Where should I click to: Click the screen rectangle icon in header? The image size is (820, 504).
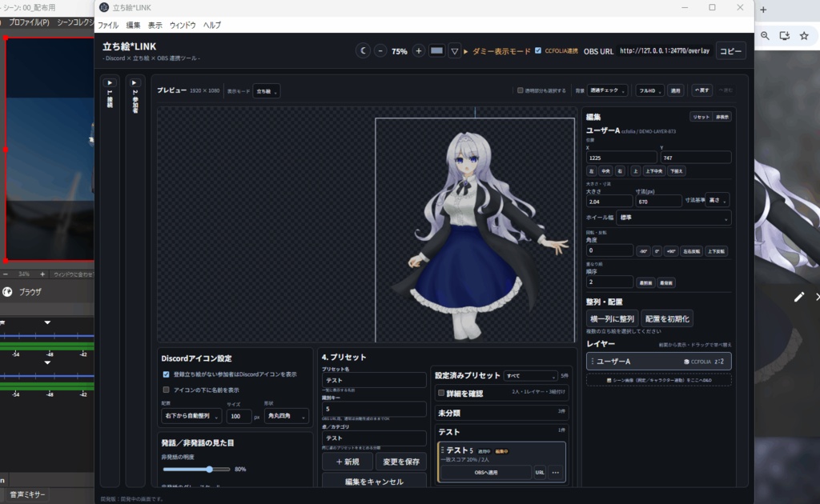tap(436, 50)
